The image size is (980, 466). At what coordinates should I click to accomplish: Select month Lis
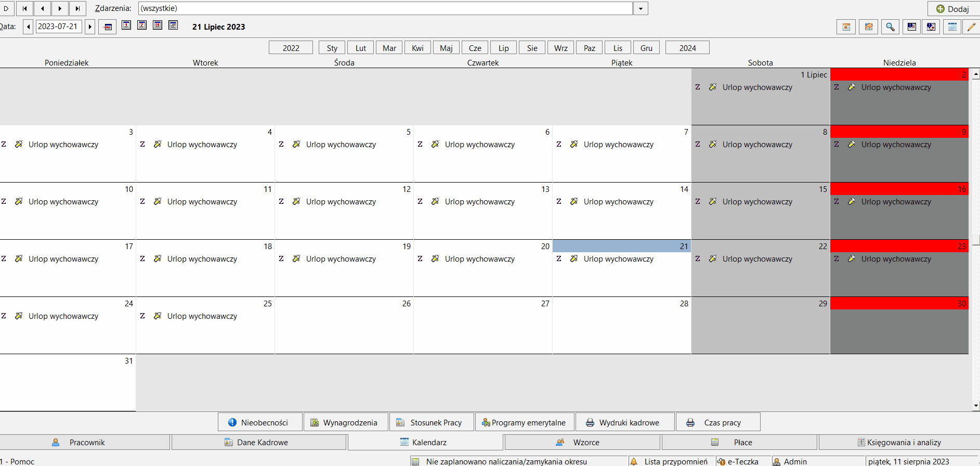[x=618, y=48]
